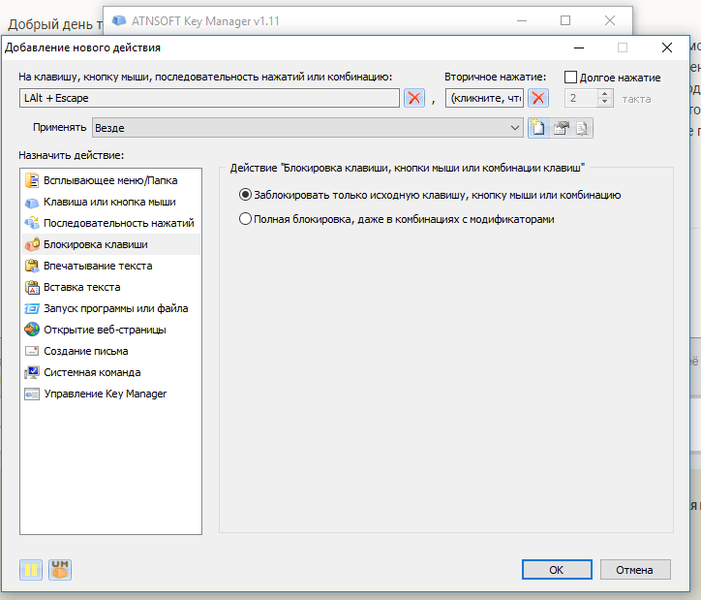
Task: Select Открытие веб-страницы label in list
Action: click(x=105, y=330)
